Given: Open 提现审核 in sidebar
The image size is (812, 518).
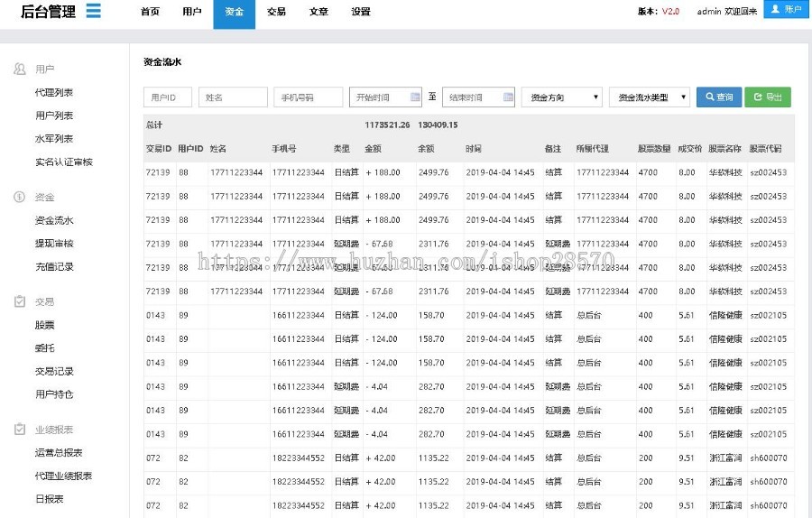Looking at the screenshot, I should click(x=54, y=244).
